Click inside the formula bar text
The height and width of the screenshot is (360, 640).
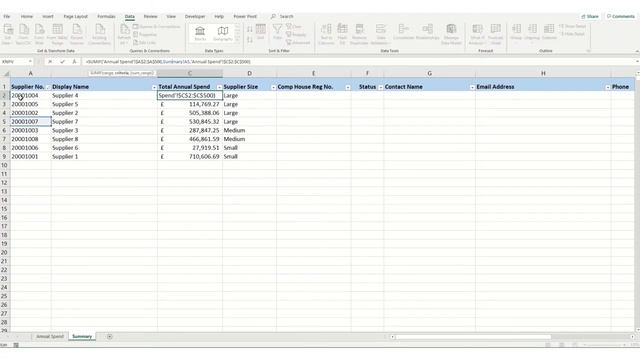(168, 62)
